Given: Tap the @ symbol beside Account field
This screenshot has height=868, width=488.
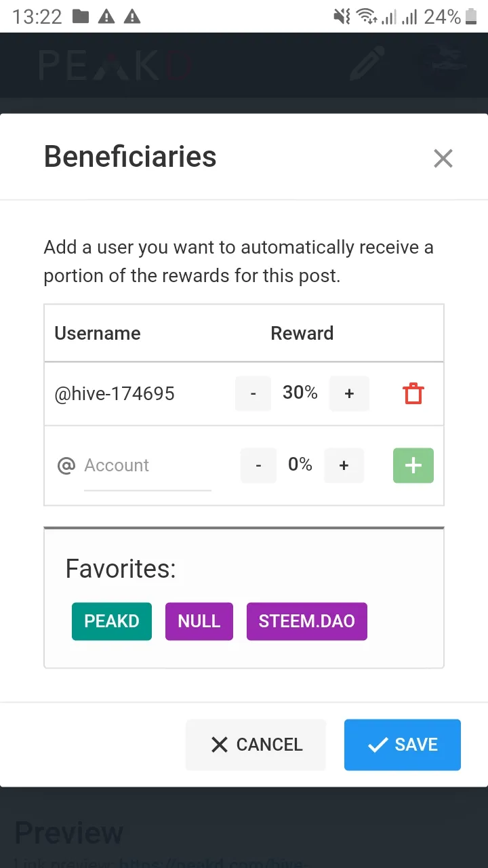Looking at the screenshot, I should pos(66,466).
